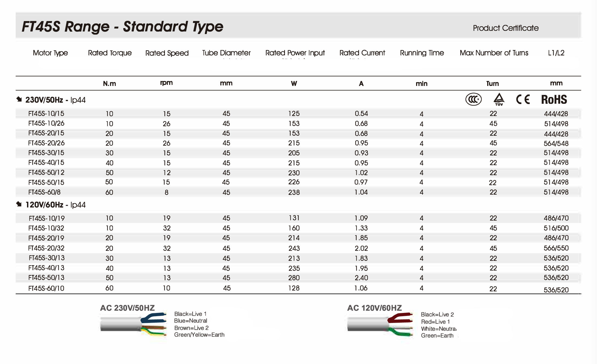Click the TUV triangle certificate icon
Screen dimensions: 597x364
(499, 99)
